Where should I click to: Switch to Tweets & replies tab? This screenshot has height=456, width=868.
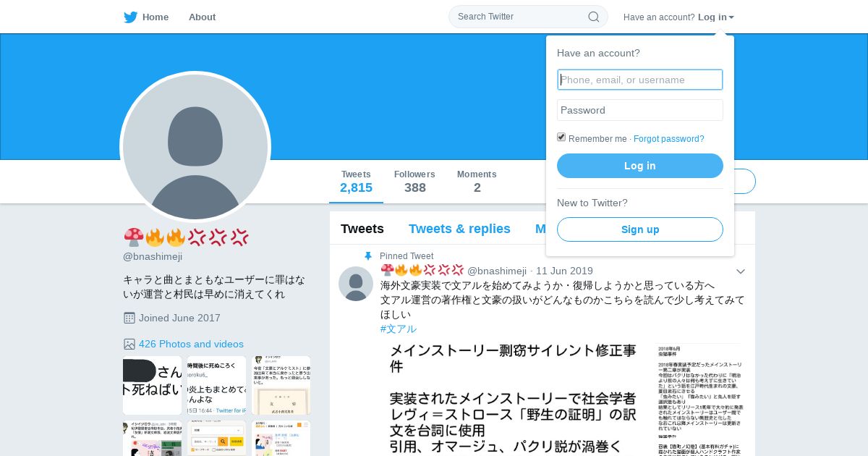tap(459, 229)
